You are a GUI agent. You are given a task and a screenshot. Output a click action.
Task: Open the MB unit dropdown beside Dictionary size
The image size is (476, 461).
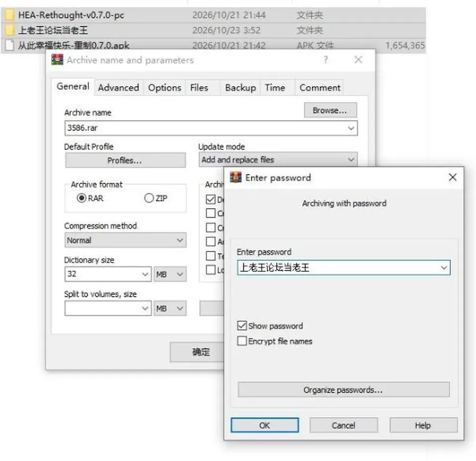pos(170,274)
